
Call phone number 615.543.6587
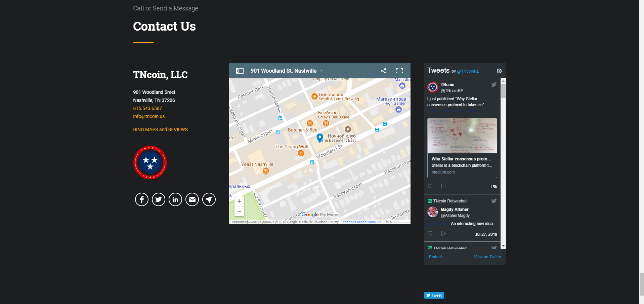pyautogui.click(x=147, y=108)
